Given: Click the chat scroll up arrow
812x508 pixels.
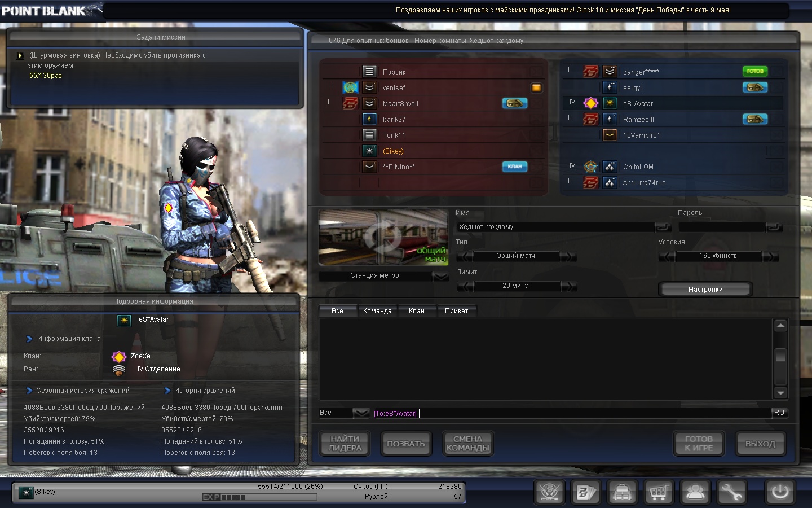Looking at the screenshot, I should coord(781,326).
